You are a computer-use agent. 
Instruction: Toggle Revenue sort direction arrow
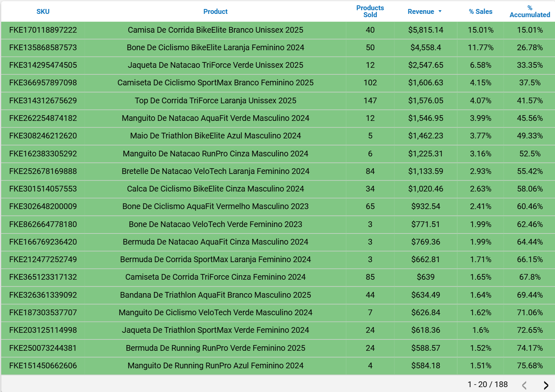point(440,11)
